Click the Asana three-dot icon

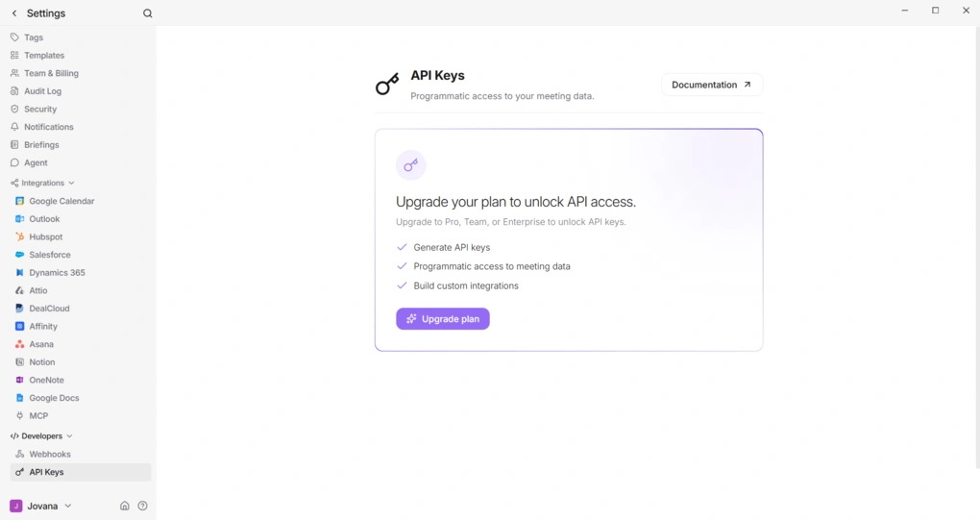(x=19, y=344)
